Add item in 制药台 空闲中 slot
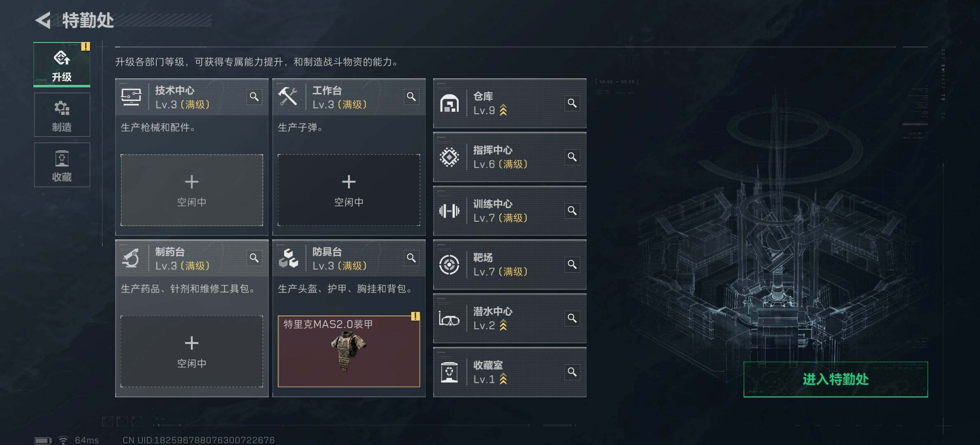The height and width of the screenshot is (445, 980). pyautogui.click(x=192, y=351)
